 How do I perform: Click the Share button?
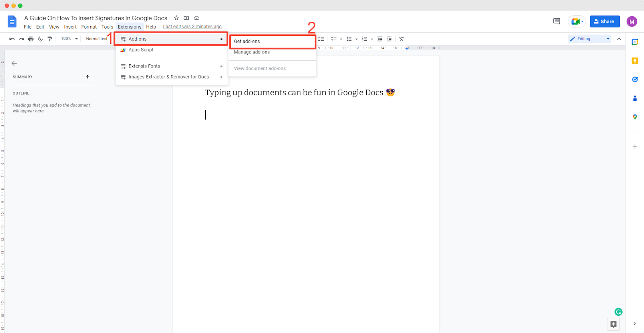[605, 22]
